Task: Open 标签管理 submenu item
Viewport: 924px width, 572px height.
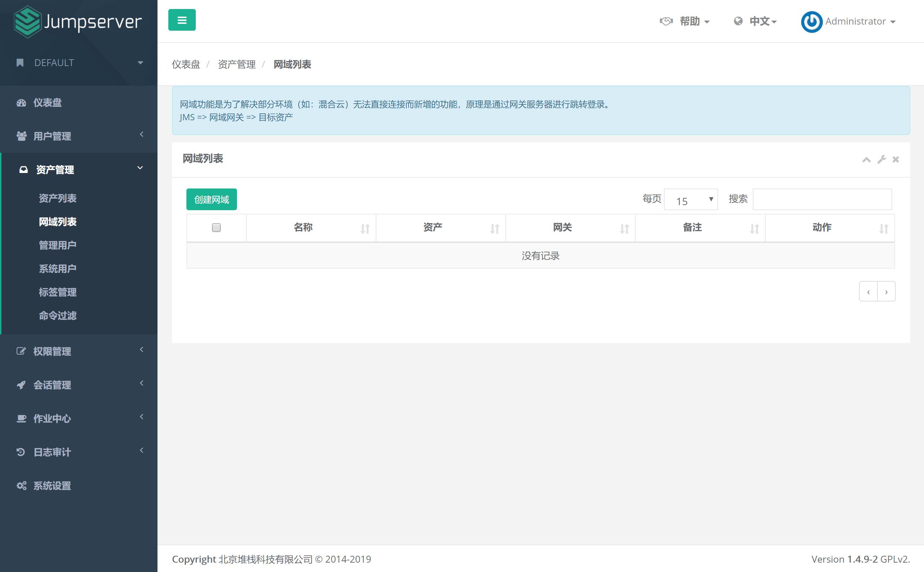Action: [x=57, y=292]
